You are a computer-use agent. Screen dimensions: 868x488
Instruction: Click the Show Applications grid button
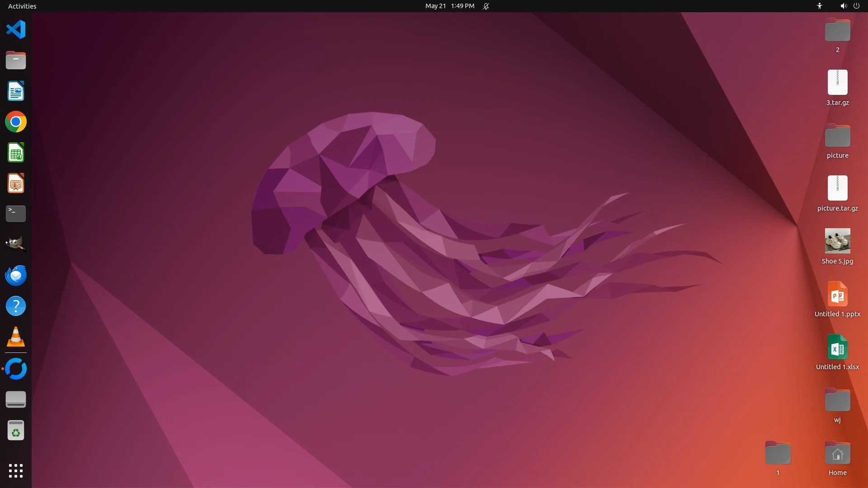16,471
